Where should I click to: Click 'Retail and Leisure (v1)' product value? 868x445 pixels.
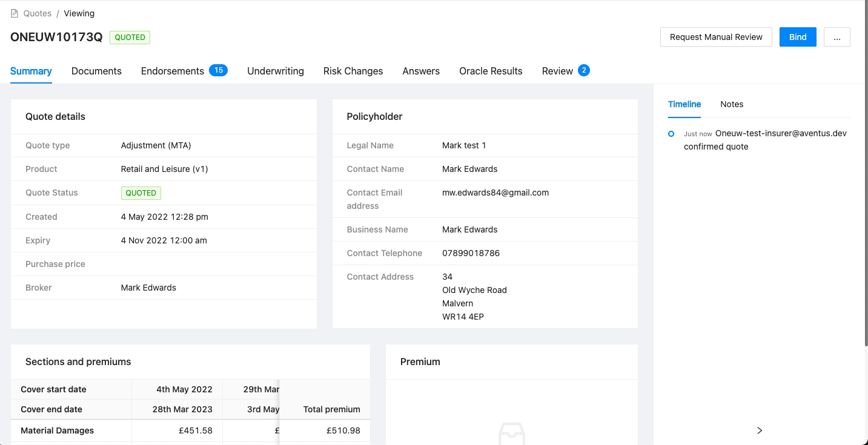coord(165,169)
